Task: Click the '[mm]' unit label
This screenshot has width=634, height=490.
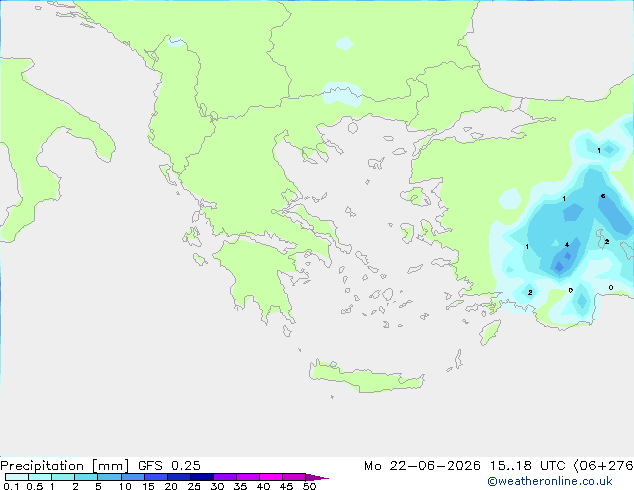Action: [x=110, y=466]
